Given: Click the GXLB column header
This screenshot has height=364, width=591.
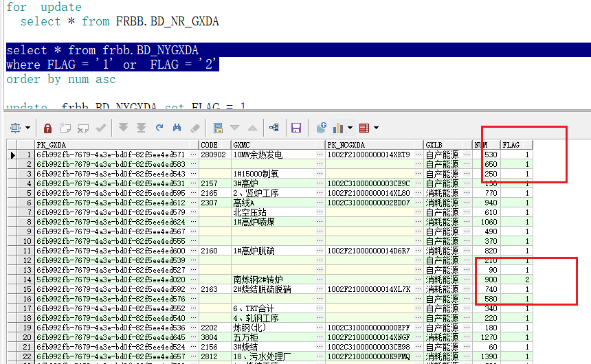Looking at the screenshot, I should click(447, 145).
